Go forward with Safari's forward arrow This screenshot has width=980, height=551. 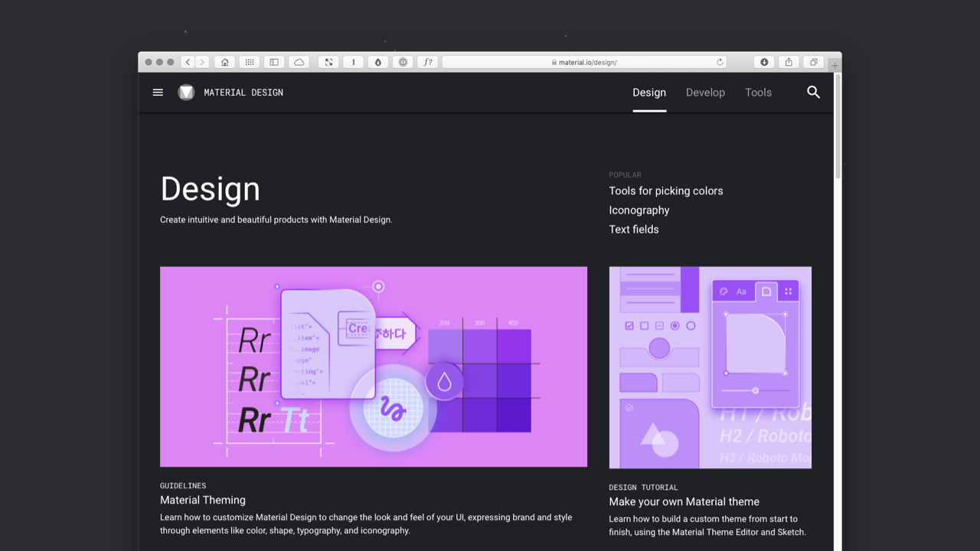[202, 62]
